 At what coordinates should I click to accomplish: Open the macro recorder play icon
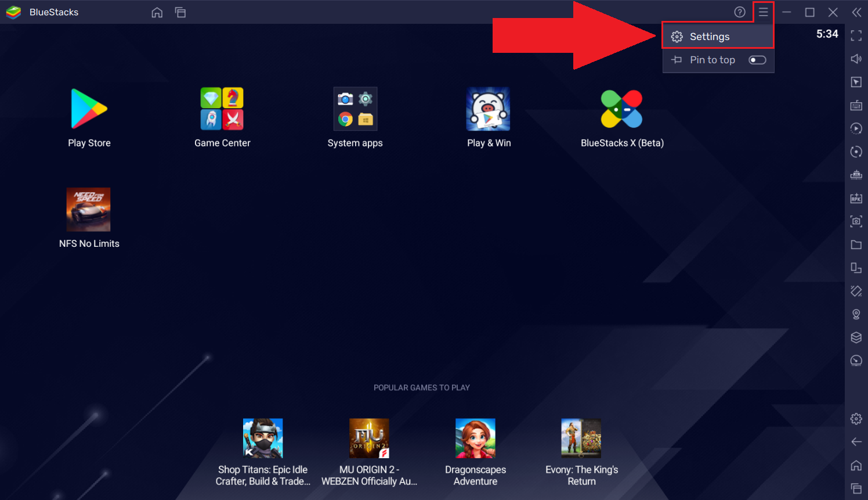(x=856, y=129)
